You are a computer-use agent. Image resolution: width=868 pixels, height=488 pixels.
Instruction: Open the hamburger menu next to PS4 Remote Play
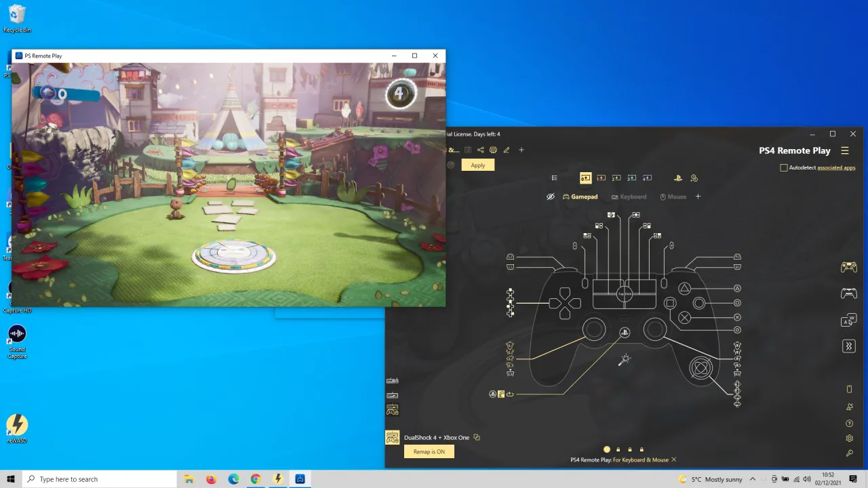pos(845,150)
